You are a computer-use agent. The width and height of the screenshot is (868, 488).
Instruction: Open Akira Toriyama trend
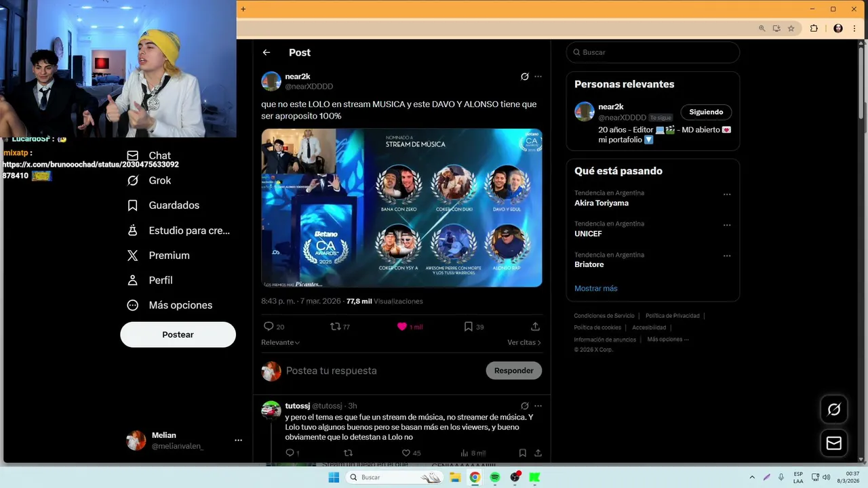point(601,203)
